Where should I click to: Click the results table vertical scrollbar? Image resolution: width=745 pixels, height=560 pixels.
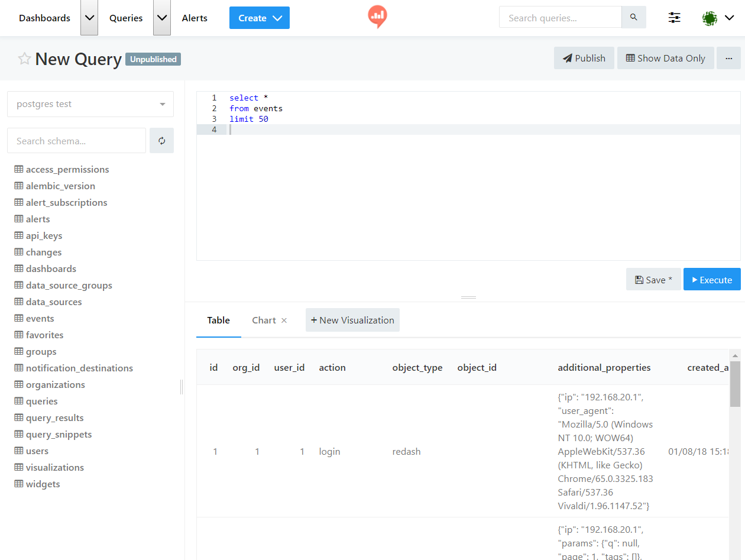click(x=735, y=384)
